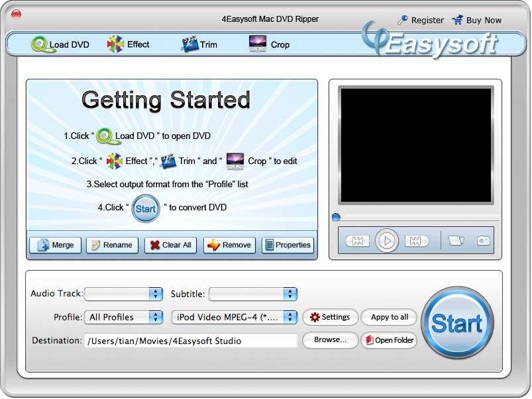Open profile Settings with gear icon

330,317
